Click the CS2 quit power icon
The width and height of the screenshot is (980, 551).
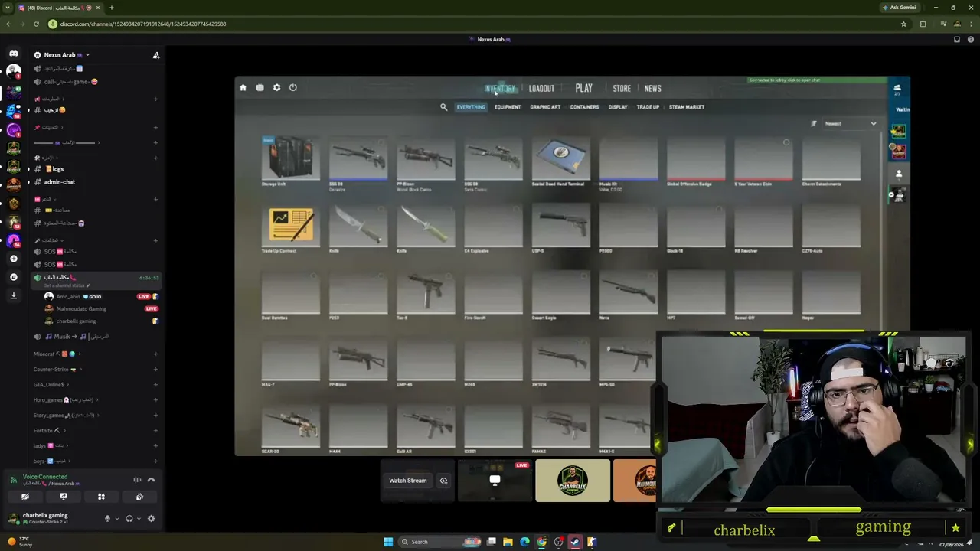[292, 88]
